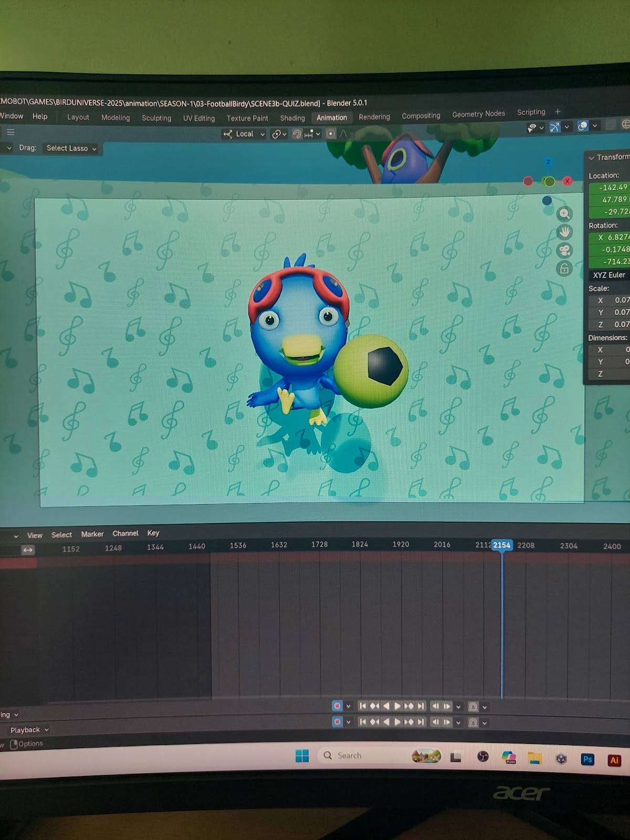Click the Location X value field -142.49

610,187
